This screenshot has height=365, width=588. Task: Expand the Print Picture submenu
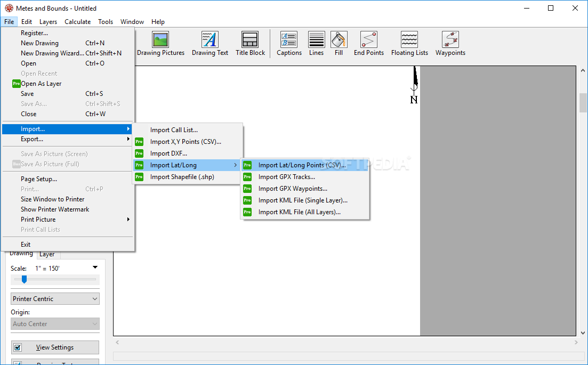68,219
